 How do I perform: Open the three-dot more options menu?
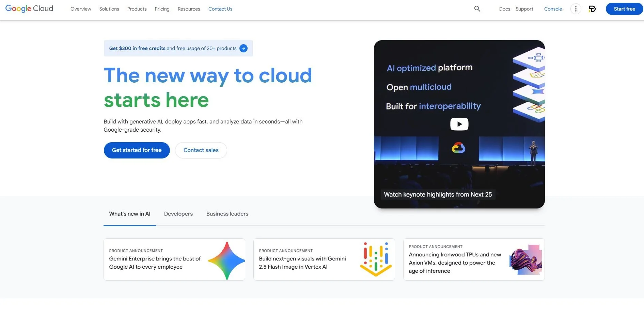(576, 9)
